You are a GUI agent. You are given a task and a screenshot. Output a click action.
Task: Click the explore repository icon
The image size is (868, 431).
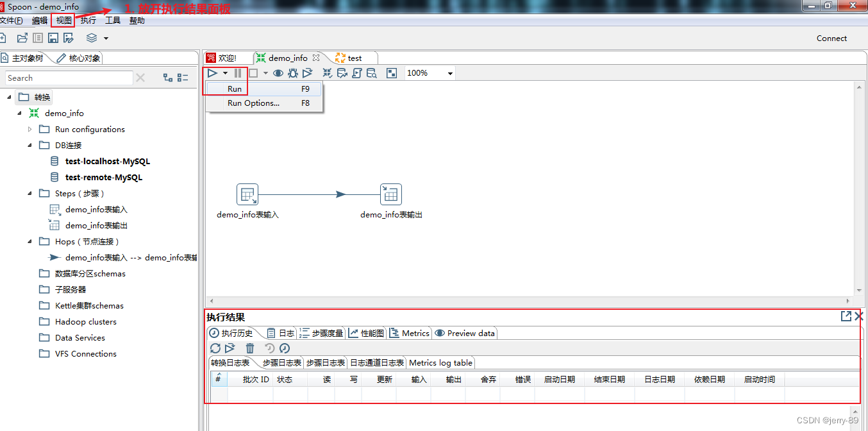[x=38, y=38]
